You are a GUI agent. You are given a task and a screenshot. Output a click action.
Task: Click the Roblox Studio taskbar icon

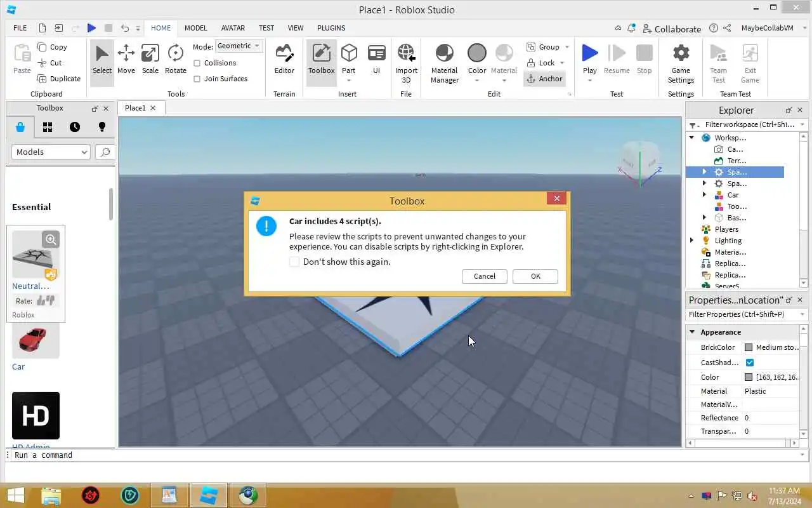[x=209, y=495]
